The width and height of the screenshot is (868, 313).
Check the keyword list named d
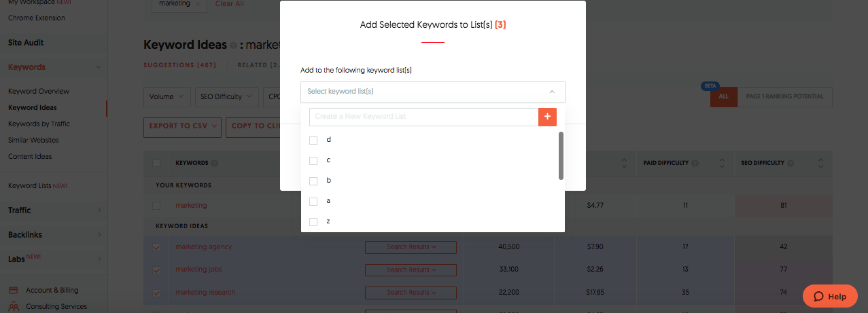point(313,140)
